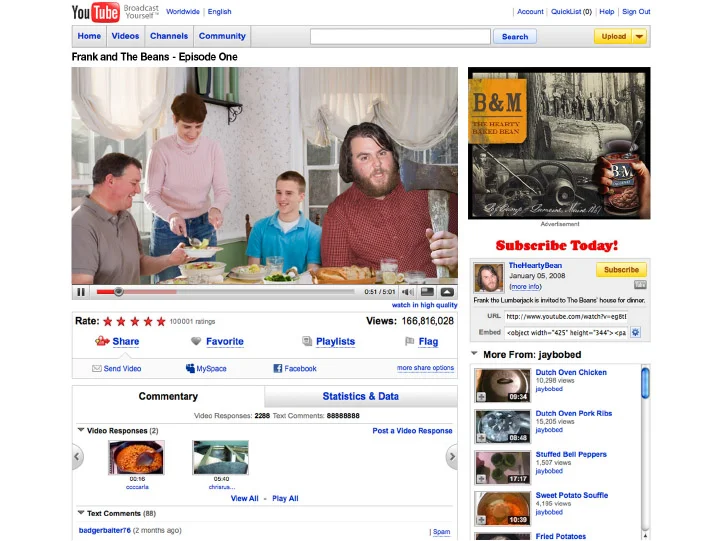Open the Account link
The width and height of the screenshot is (721, 541).
(530, 11)
